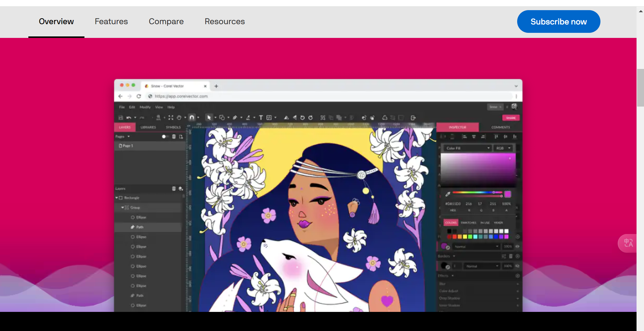
Task: Click the align top icon in Inspector
Action: 496,136
